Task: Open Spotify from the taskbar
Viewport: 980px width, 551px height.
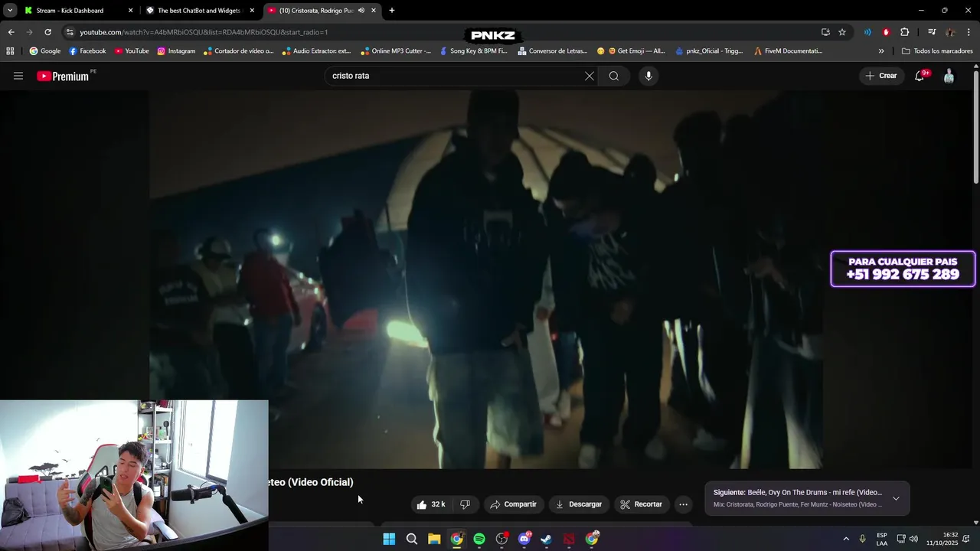Action: [x=479, y=539]
